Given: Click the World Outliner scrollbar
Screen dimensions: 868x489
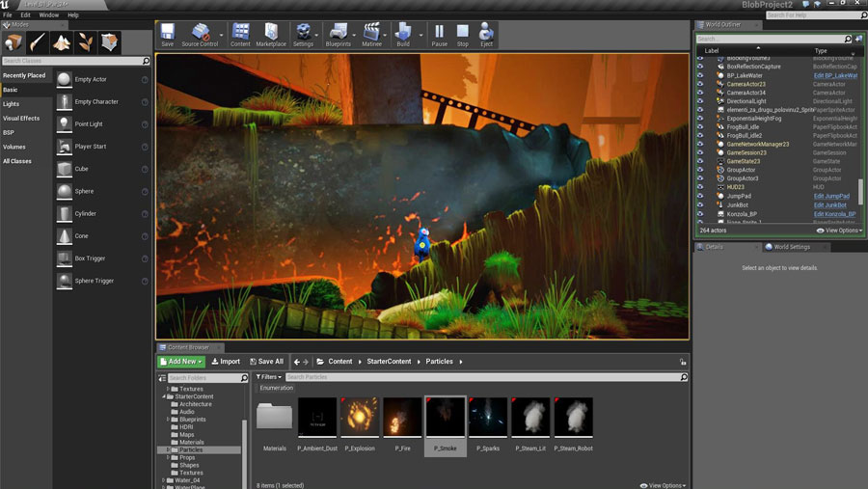Looking at the screenshot, I should (x=860, y=191).
